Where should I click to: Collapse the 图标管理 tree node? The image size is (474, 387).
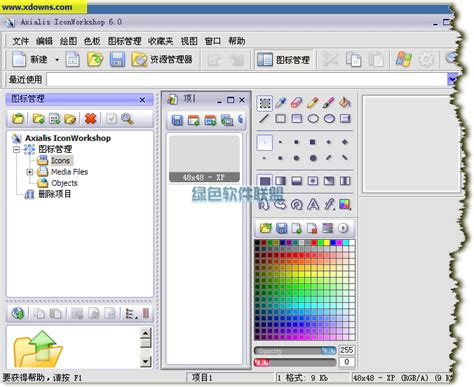[16, 149]
